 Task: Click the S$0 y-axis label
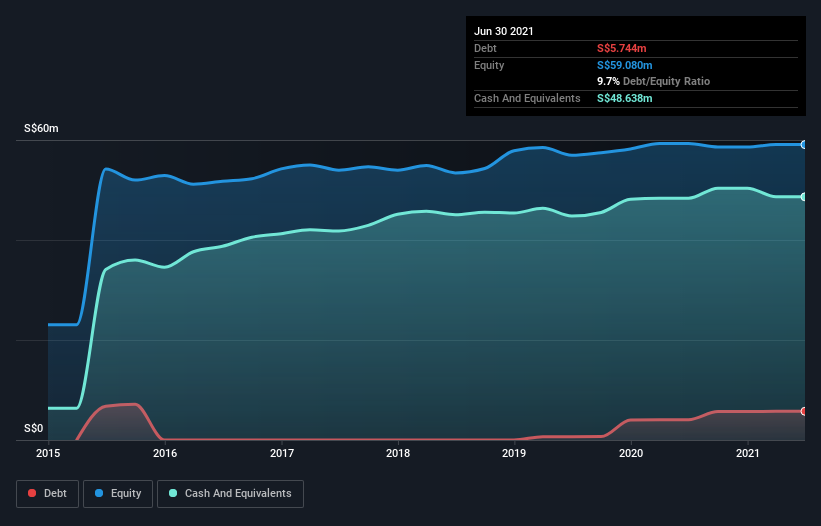coord(34,428)
